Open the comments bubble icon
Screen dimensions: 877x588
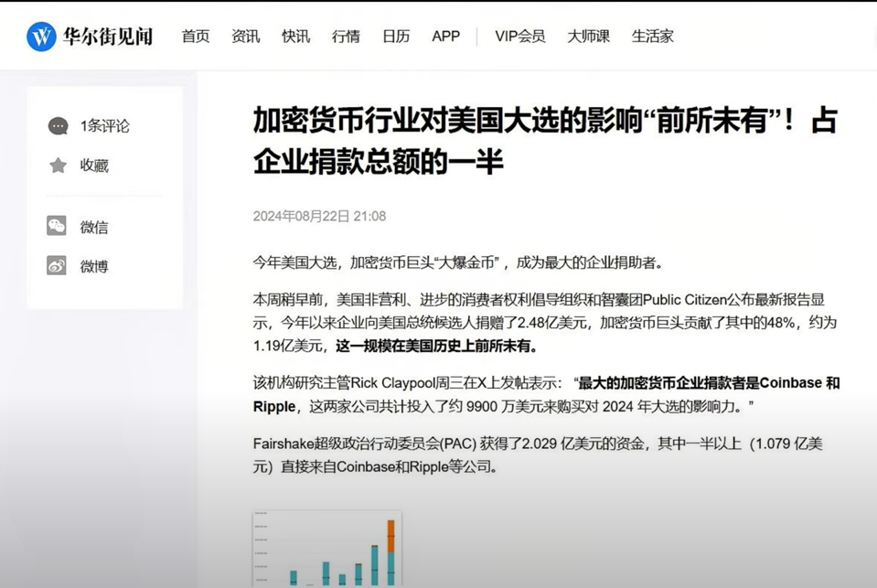pyautogui.click(x=58, y=126)
